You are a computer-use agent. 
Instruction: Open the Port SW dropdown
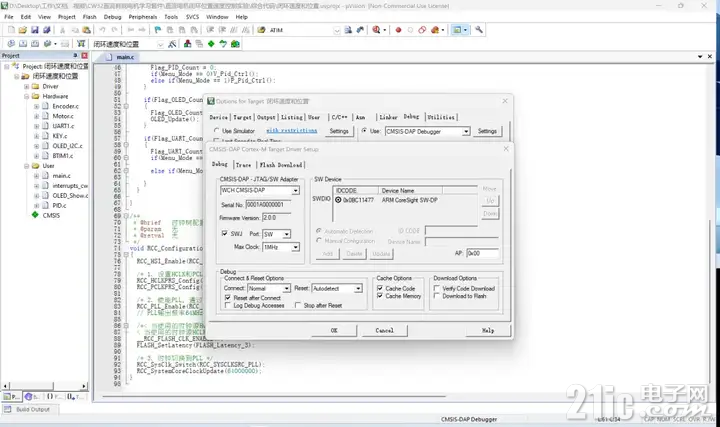[x=287, y=234]
